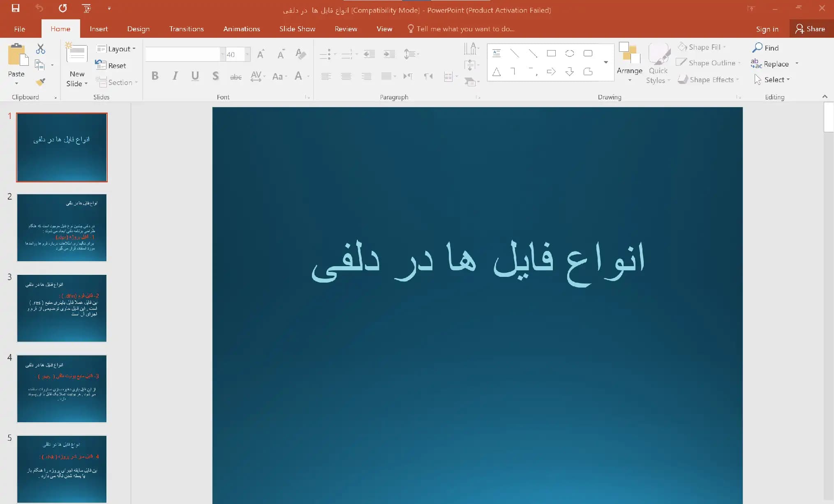Select slide 3 thumbnail
This screenshot has height=504, width=834.
[62, 308]
